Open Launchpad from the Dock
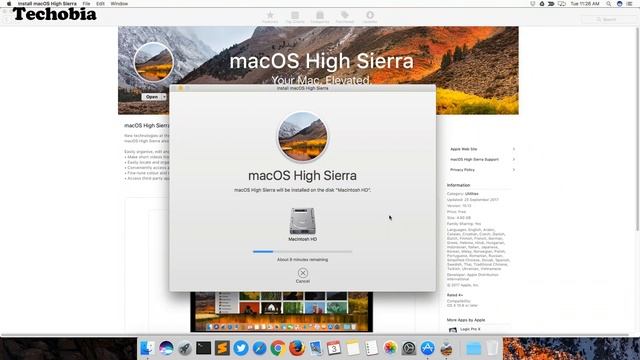 tap(184, 348)
